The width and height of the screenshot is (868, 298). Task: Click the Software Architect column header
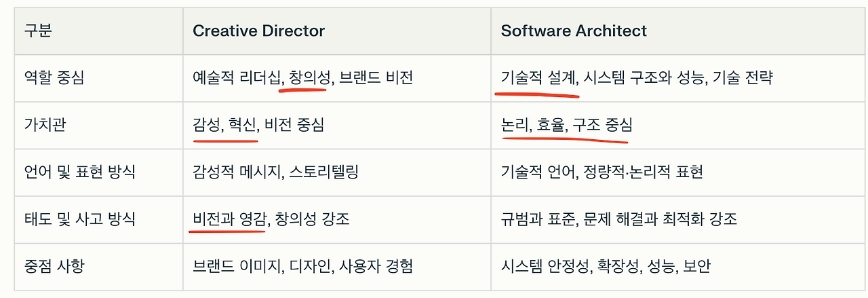(x=574, y=31)
